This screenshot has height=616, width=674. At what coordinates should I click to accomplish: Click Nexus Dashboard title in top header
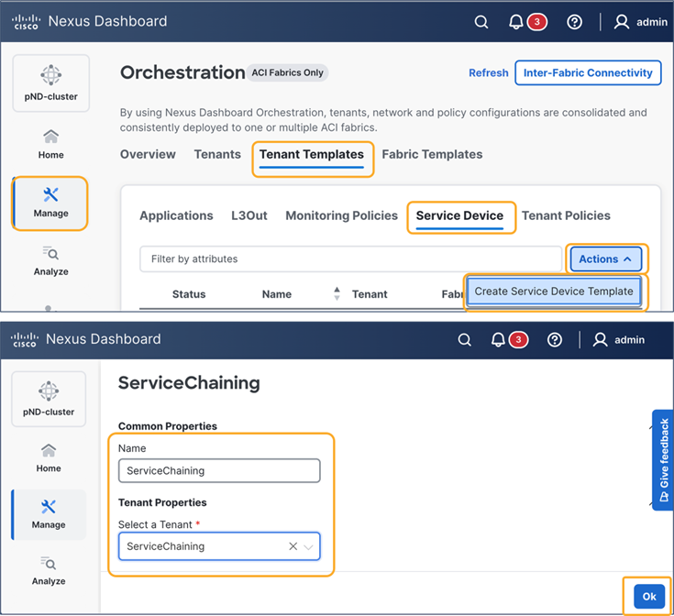(x=107, y=21)
